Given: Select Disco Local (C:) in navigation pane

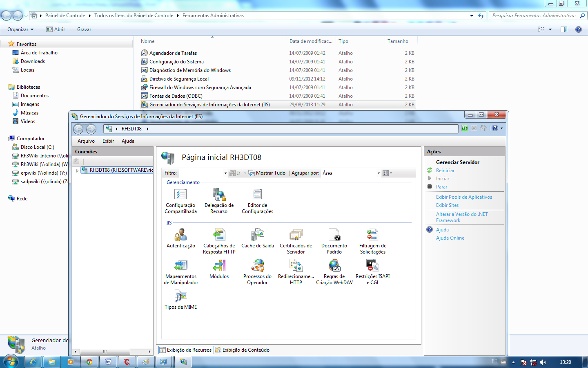Looking at the screenshot, I should click(x=38, y=147).
